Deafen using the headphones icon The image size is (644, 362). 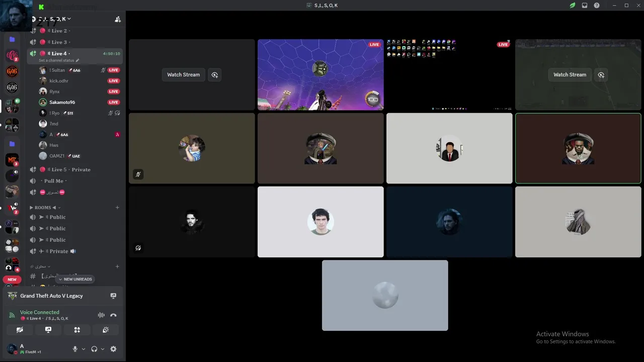94,349
